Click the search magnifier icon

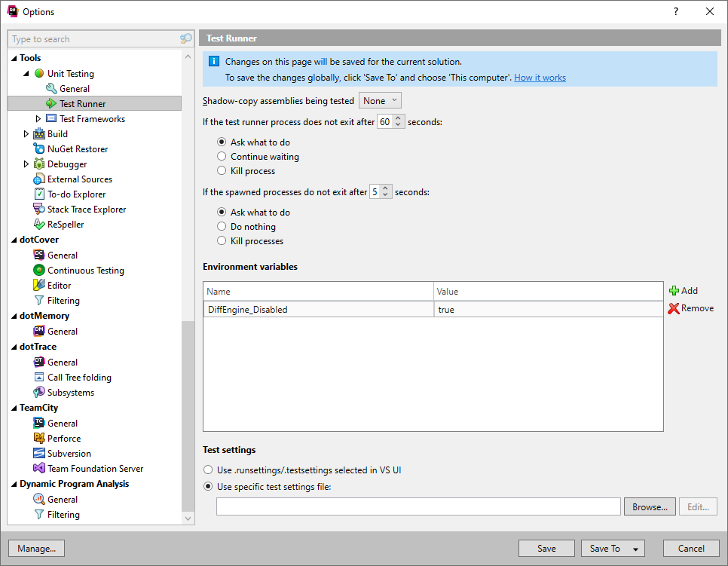[x=185, y=38]
